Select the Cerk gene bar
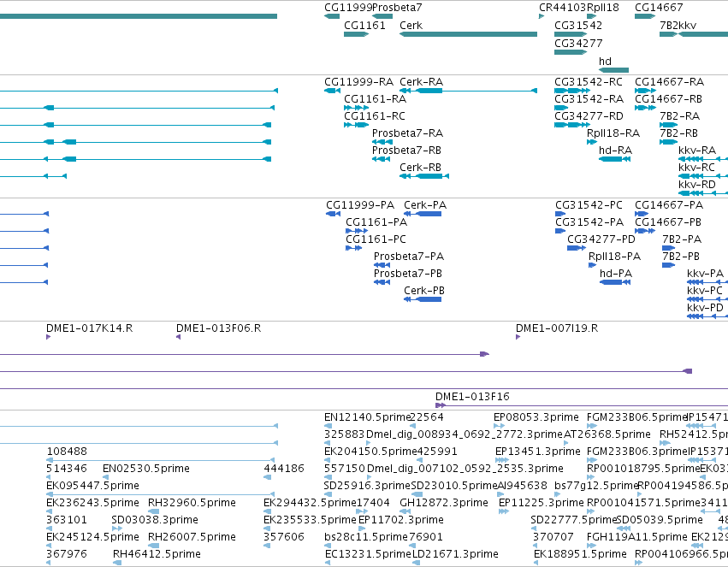 tap(468, 34)
